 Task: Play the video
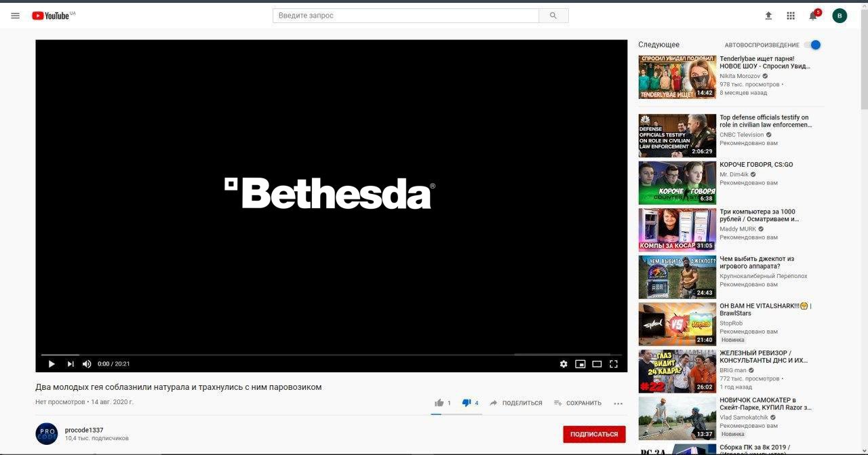point(52,364)
